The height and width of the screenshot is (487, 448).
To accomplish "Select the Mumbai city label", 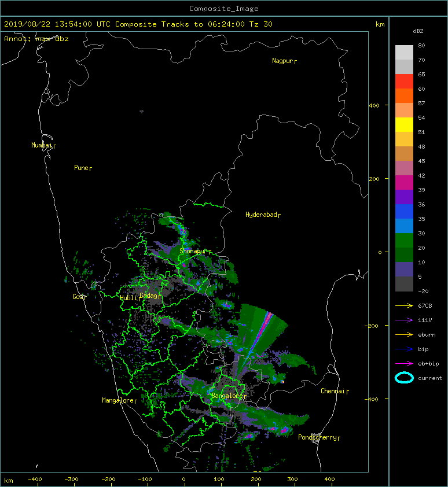I will click(x=42, y=145).
